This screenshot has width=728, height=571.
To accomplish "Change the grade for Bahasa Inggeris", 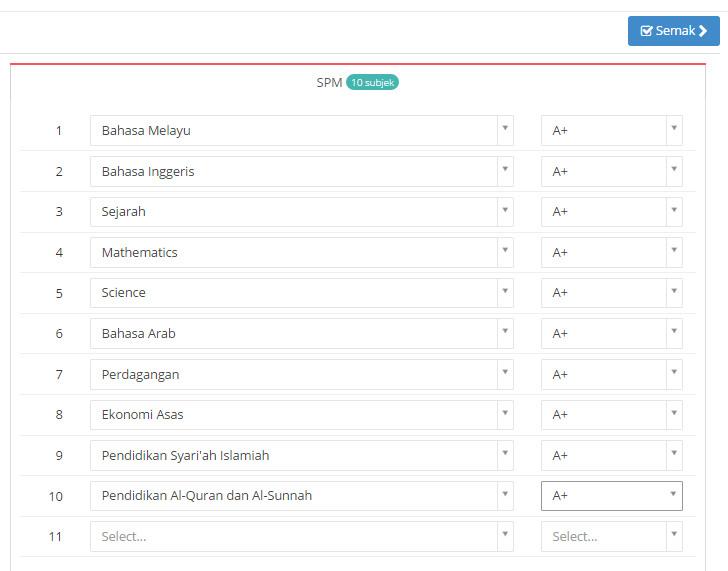I will pyautogui.click(x=611, y=171).
